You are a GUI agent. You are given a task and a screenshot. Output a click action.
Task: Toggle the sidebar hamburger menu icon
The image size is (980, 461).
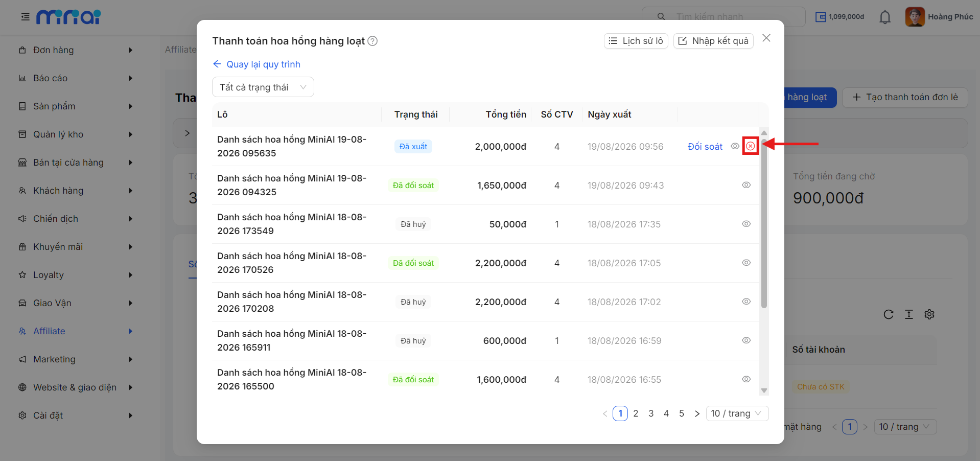click(25, 17)
